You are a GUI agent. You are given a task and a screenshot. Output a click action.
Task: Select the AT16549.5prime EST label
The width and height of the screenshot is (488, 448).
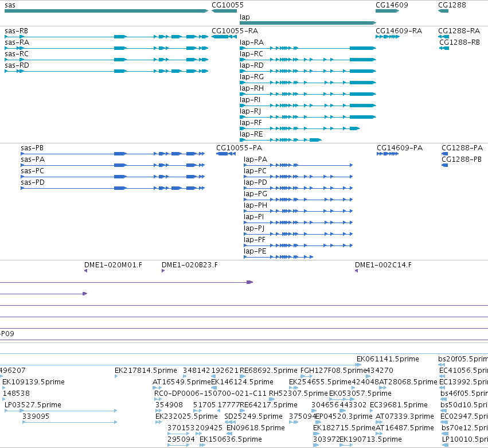(182, 382)
